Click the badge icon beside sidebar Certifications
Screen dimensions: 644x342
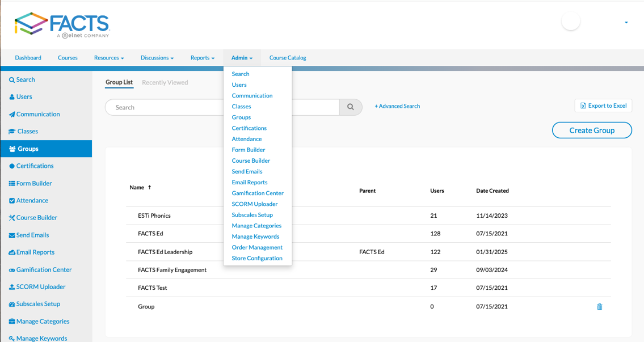click(12, 166)
